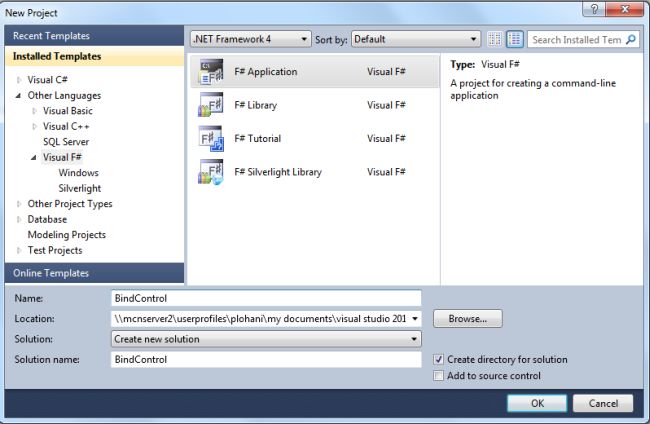Expand the Other Project Types node
This screenshot has height=424, width=650.
pos(19,204)
